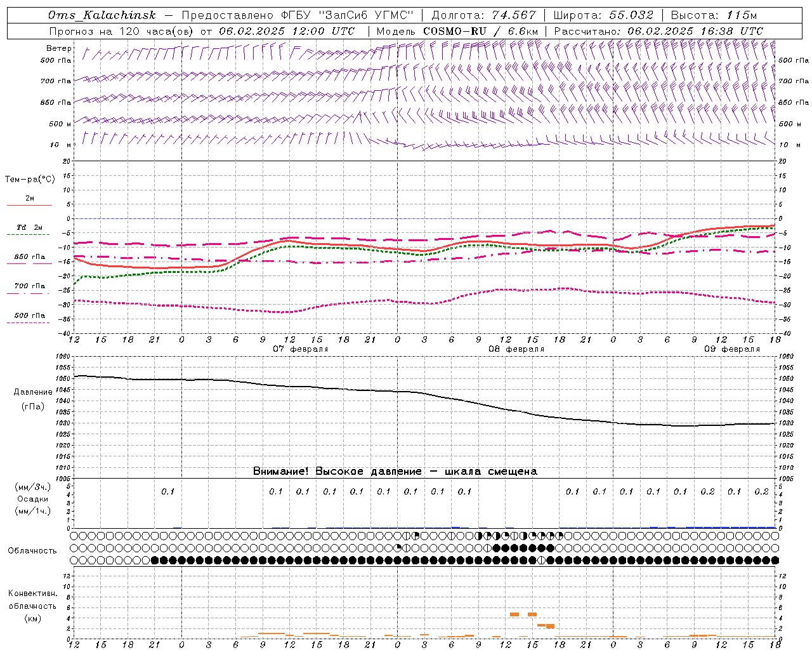This screenshot has height=650, width=812.
Task: Click the 08 февраля date label
Action: point(516,349)
